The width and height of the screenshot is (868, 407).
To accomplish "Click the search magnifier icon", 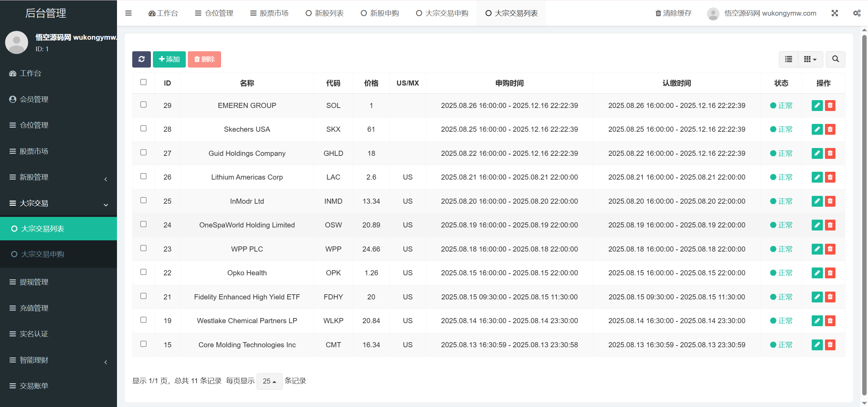I will tap(835, 59).
